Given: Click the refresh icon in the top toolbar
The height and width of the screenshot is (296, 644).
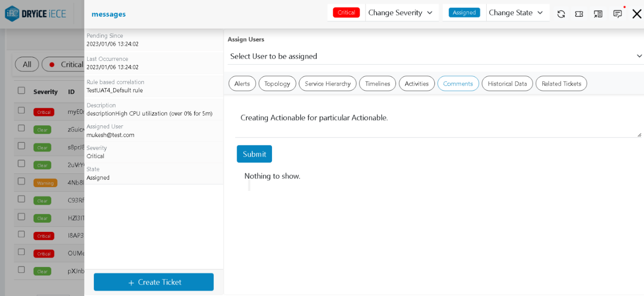Looking at the screenshot, I should [x=561, y=13].
